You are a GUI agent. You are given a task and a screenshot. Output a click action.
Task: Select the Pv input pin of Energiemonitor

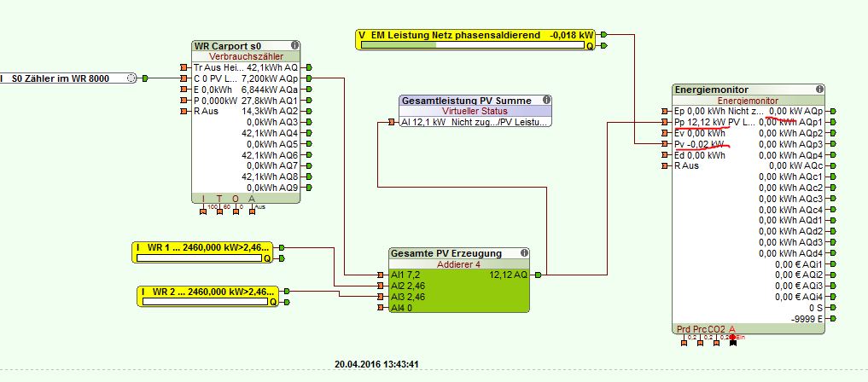pyautogui.click(x=664, y=144)
